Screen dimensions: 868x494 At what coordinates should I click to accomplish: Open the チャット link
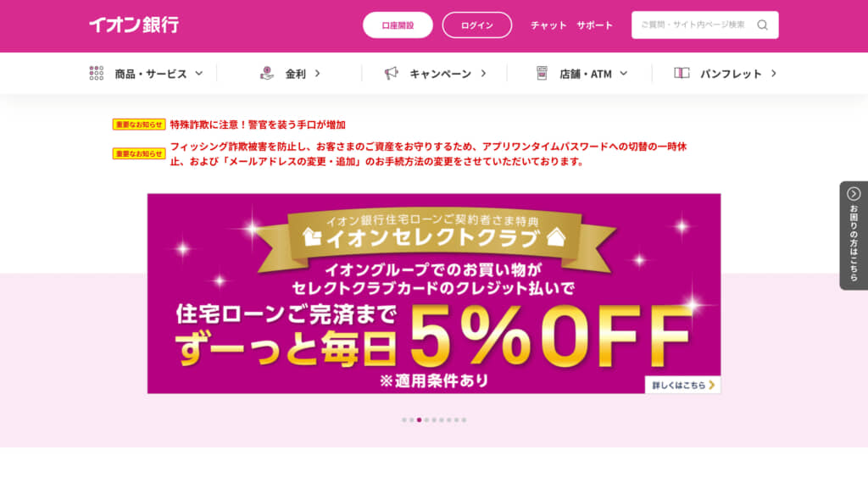548,25
